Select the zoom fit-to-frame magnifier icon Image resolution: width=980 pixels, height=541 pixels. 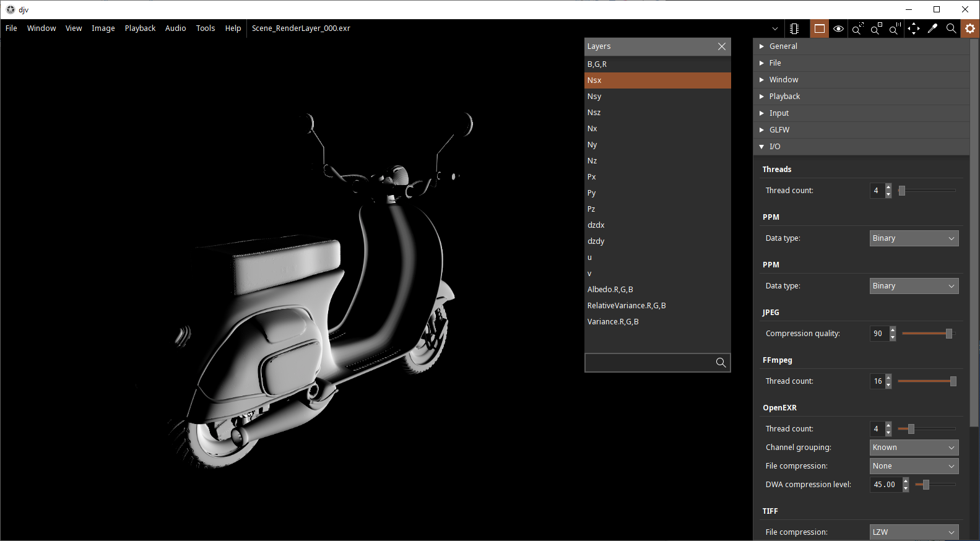pos(857,28)
